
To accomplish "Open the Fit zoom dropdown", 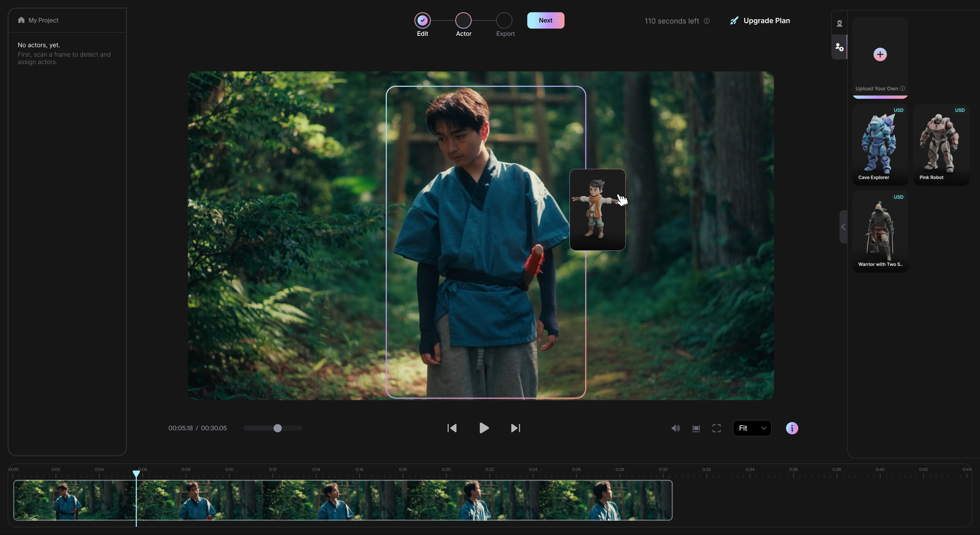I will (x=752, y=428).
